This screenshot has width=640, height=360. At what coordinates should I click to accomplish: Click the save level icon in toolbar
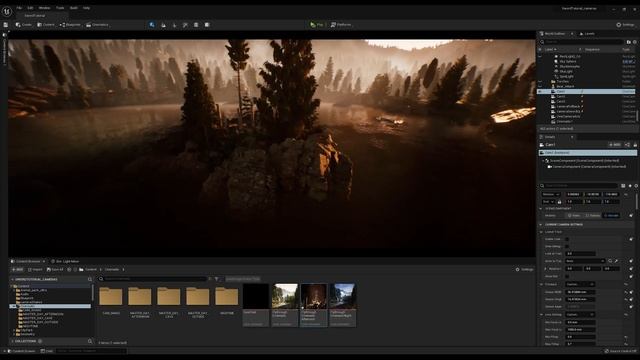pyautogui.click(x=6, y=25)
